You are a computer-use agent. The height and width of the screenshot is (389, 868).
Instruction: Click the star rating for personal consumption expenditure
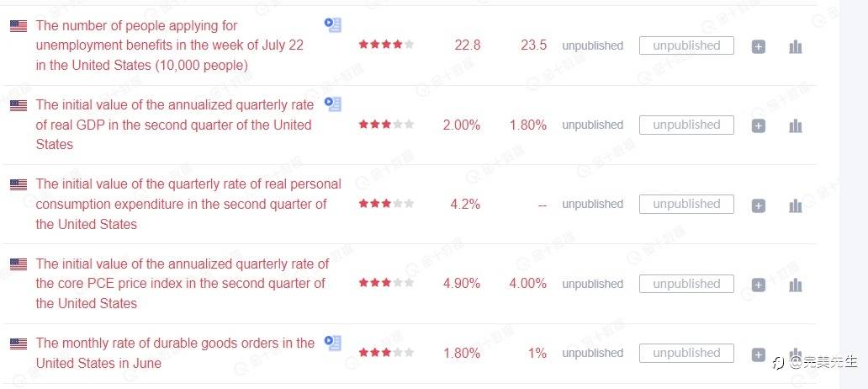click(386, 204)
